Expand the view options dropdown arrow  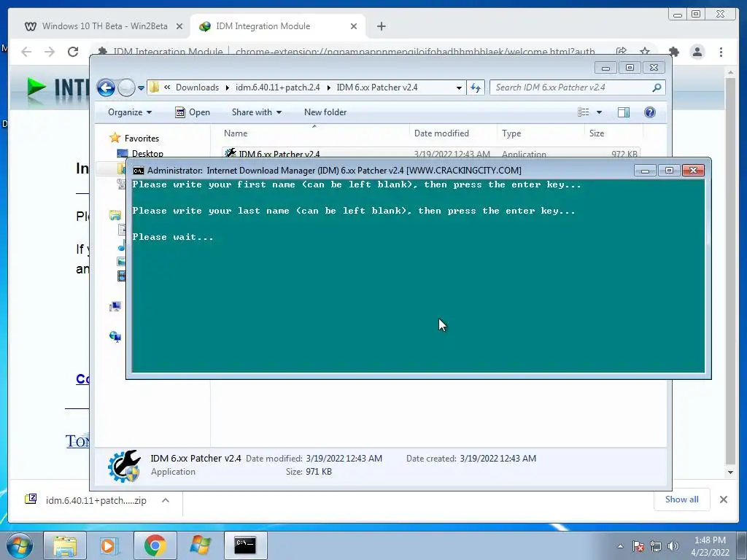point(600,112)
